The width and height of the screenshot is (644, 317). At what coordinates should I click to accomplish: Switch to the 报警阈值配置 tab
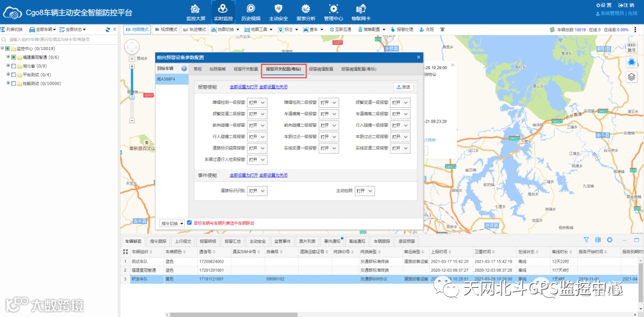click(321, 69)
